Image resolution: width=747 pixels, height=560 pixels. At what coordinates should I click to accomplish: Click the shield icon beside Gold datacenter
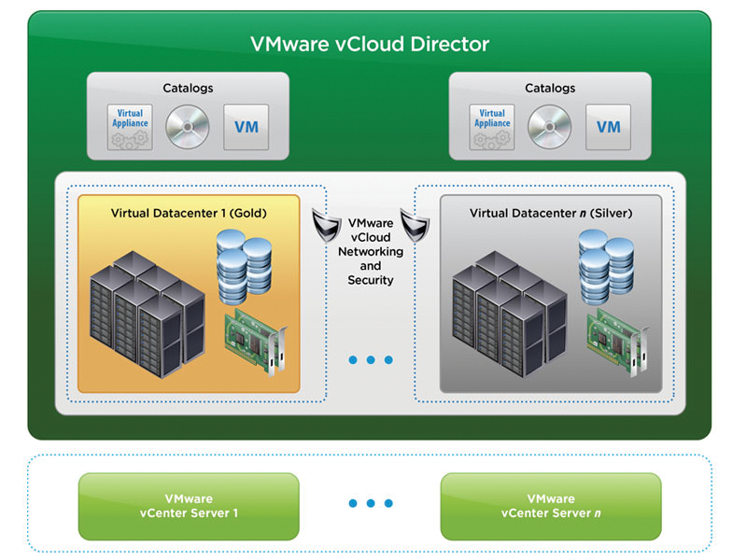(x=324, y=225)
